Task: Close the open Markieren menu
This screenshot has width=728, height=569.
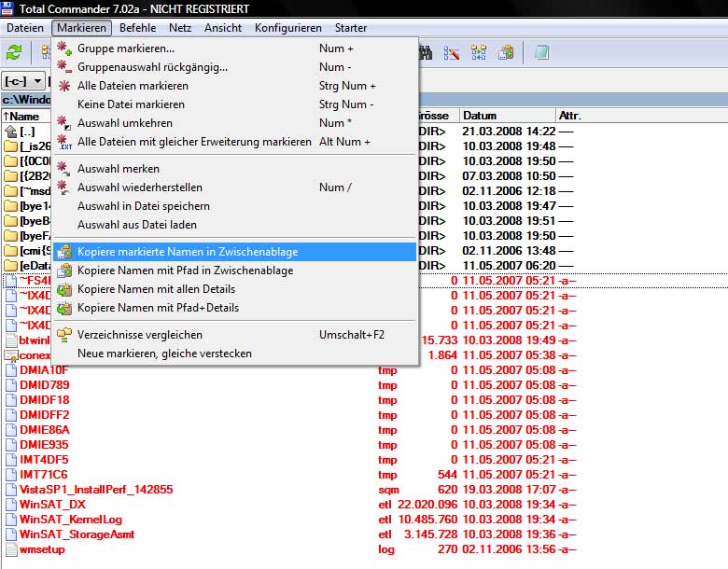Action: pos(82,28)
